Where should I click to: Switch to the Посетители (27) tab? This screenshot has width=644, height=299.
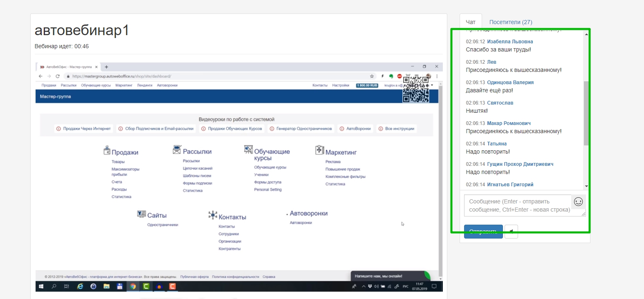511,22
